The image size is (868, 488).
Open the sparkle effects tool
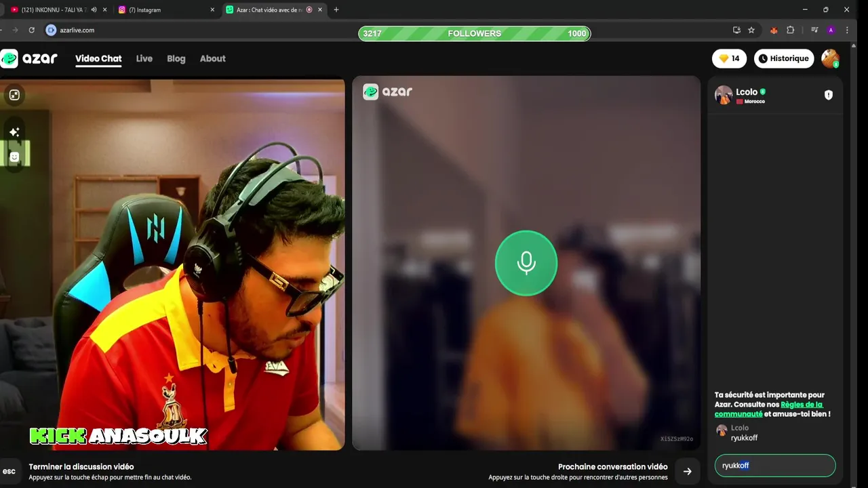pos(14,132)
